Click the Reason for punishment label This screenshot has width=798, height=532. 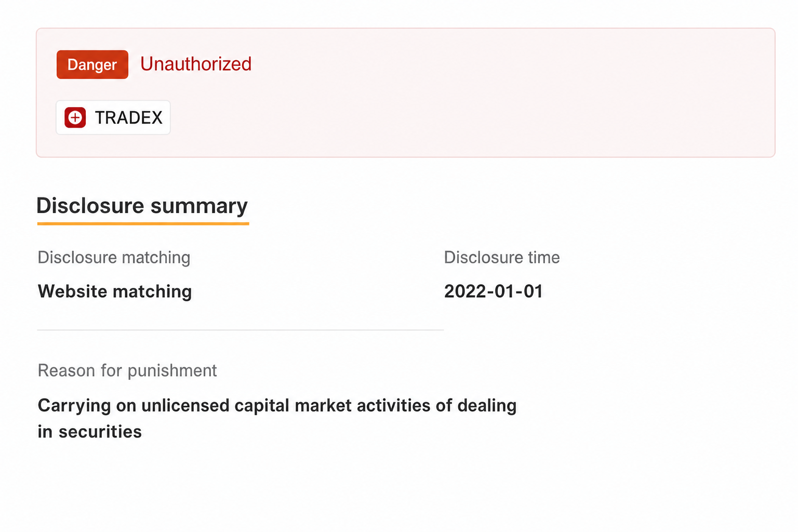(x=127, y=370)
